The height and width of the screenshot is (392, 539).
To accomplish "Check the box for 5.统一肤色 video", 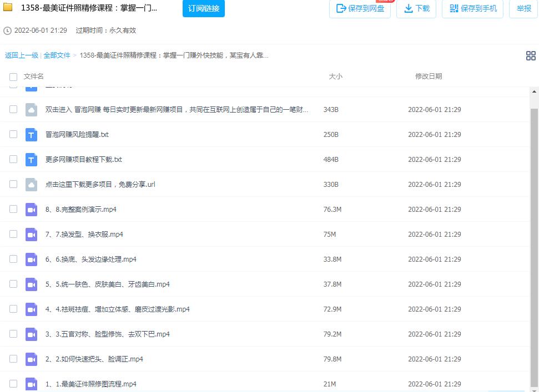I will pos(13,284).
